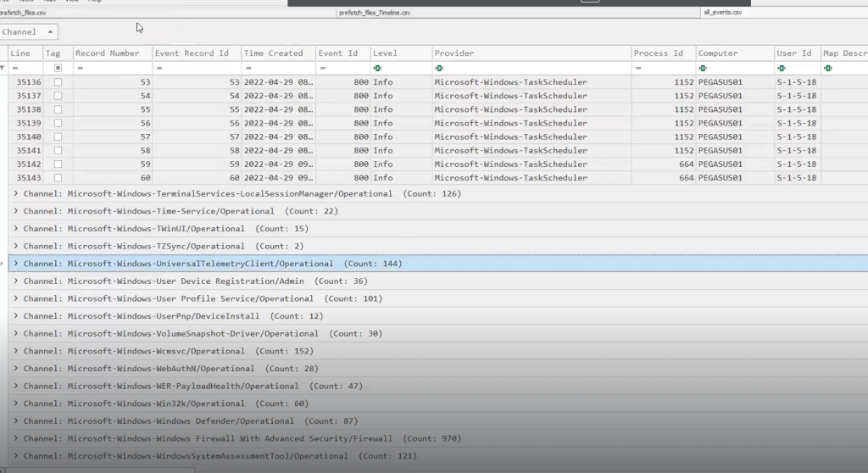Expand the Win32k/Operational channel group

pos(15,403)
